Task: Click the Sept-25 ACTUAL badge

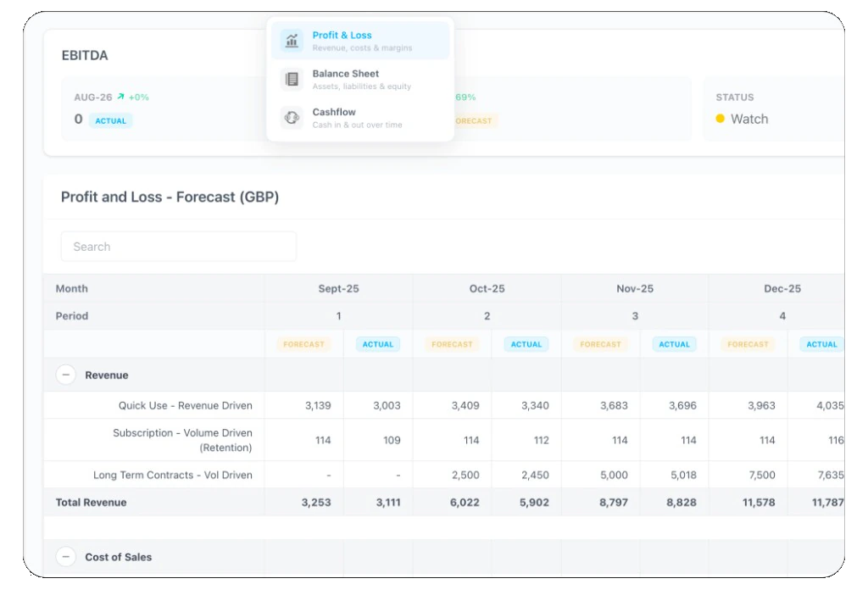Action: (x=378, y=344)
